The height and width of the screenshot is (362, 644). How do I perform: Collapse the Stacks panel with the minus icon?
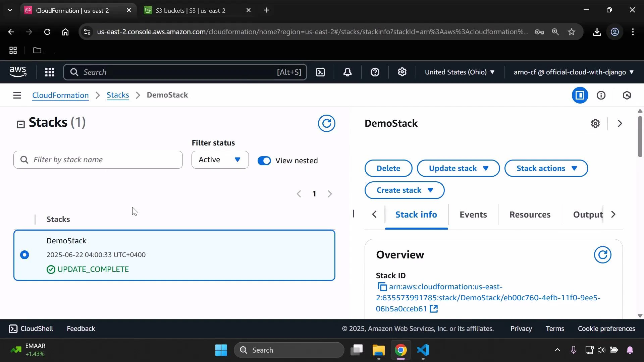click(20, 124)
